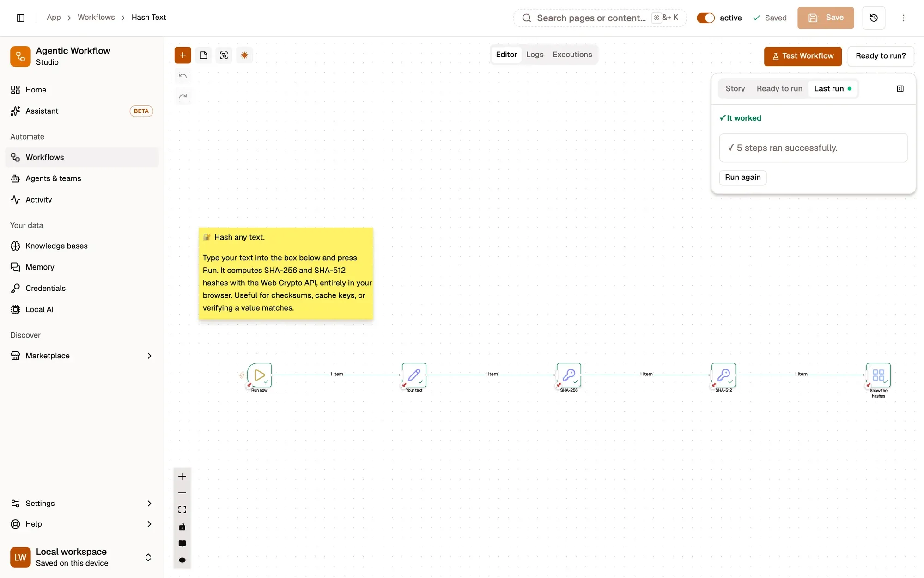Screen dimensions: 924x578
Task: Open the Story tab in run panel
Action: click(x=735, y=89)
